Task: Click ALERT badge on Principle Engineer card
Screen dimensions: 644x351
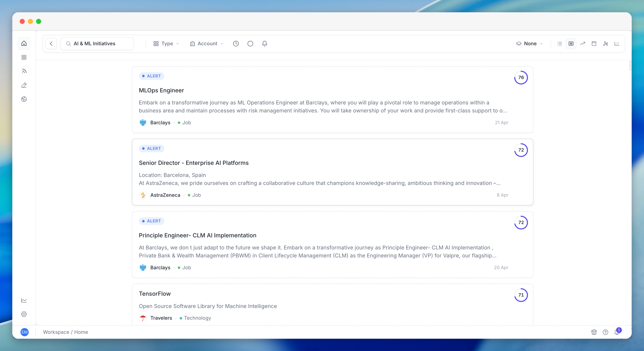Action: (x=152, y=221)
